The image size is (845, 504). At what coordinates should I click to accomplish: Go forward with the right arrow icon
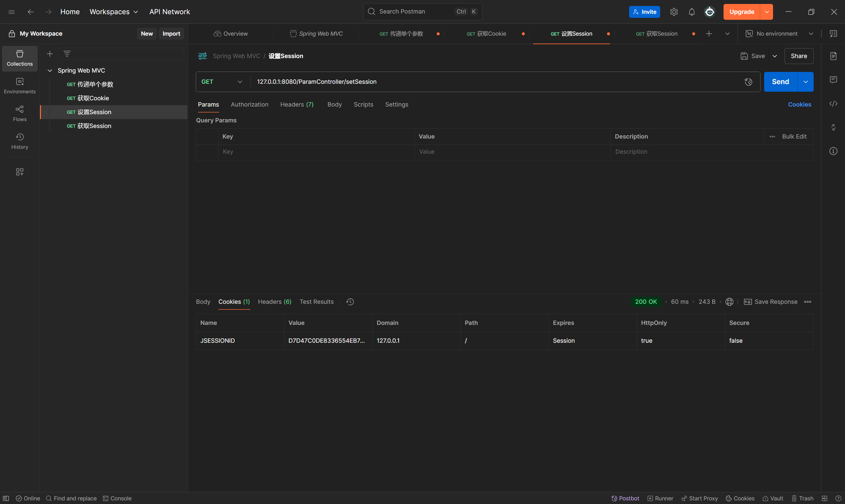pyautogui.click(x=49, y=12)
